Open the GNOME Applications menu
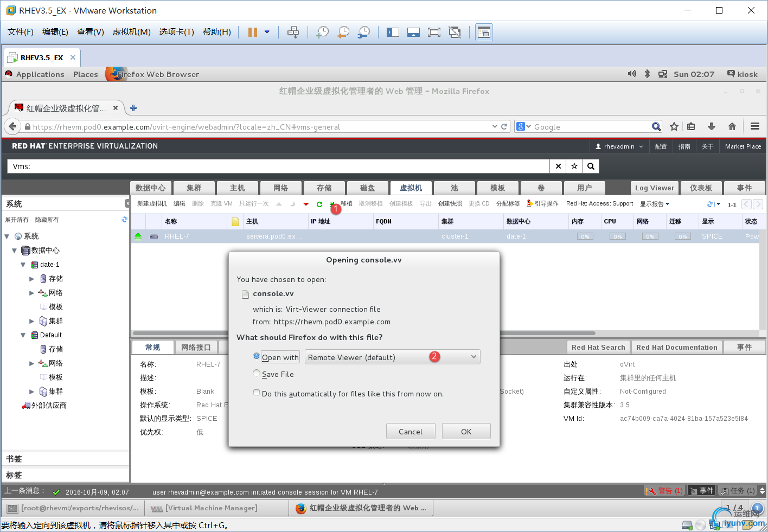The height and width of the screenshot is (532, 768). tap(40, 74)
